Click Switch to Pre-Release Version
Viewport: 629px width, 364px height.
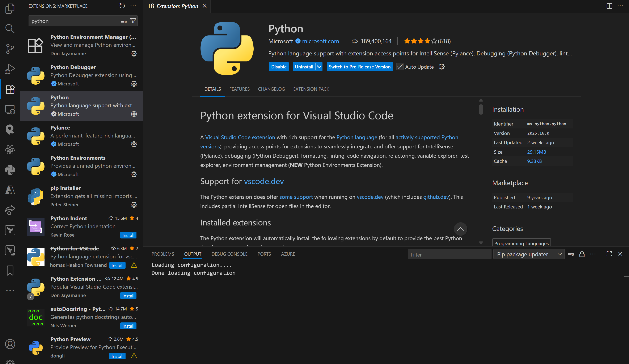click(x=359, y=67)
